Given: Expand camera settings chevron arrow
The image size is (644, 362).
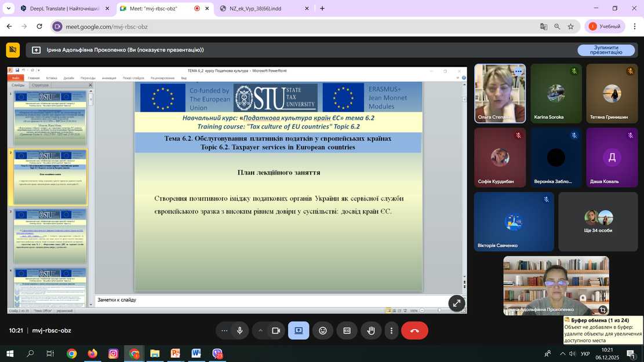Looking at the screenshot, I should tap(260, 330).
